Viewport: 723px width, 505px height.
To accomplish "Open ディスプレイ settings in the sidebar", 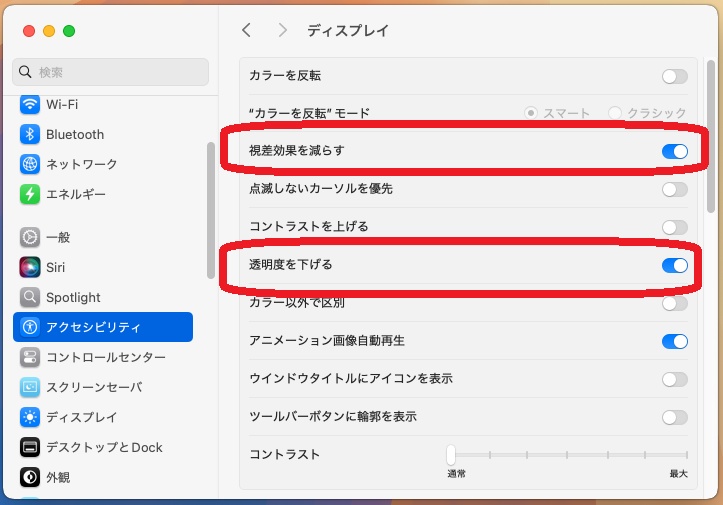I will pyautogui.click(x=102, y=417).
